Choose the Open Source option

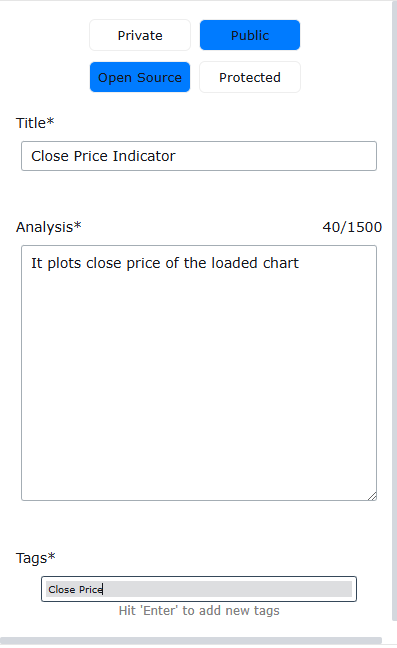pos(140,77)
